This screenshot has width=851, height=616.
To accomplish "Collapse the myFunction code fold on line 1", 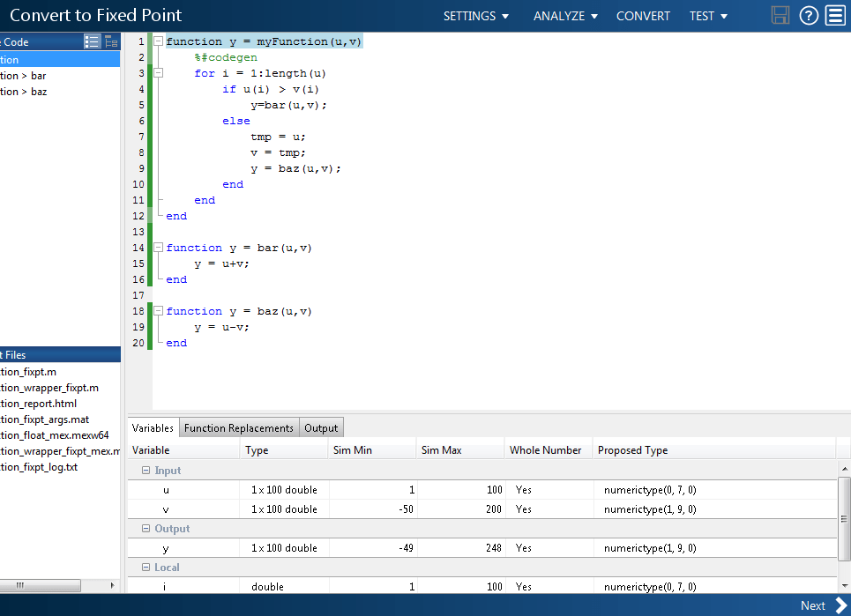I will pos(158,41).
